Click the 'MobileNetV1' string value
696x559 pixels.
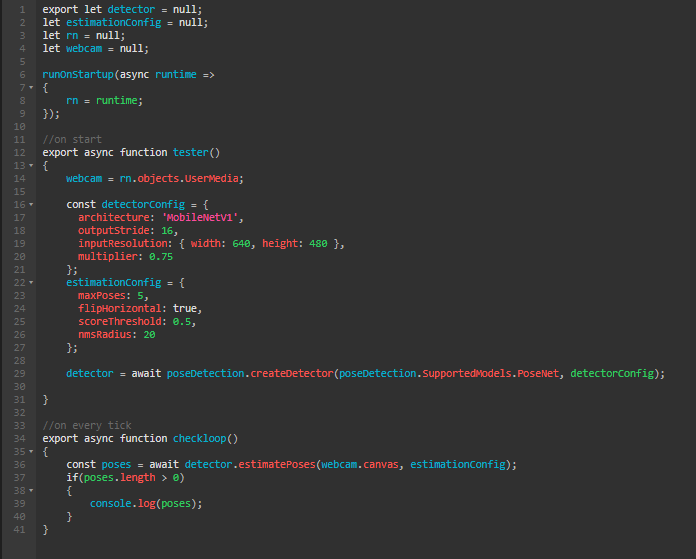coord(200,218)
